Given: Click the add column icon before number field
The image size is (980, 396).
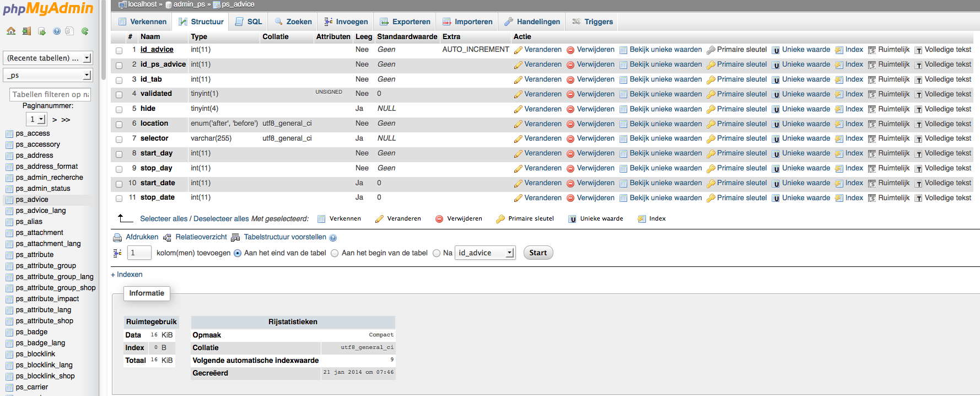Looking at the screenshot, I should (117, 253).
